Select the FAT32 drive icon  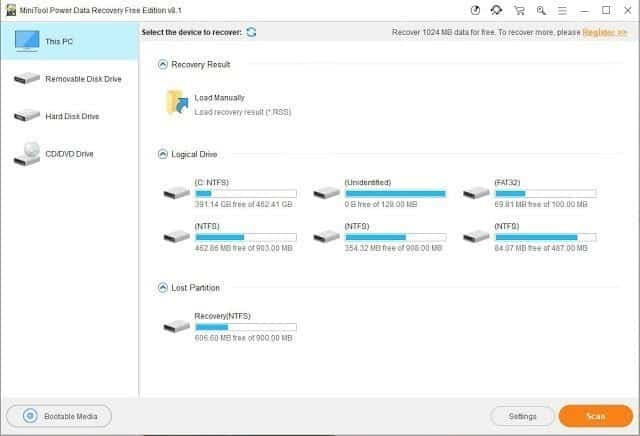pyautogui.click(x=476, y=193)
